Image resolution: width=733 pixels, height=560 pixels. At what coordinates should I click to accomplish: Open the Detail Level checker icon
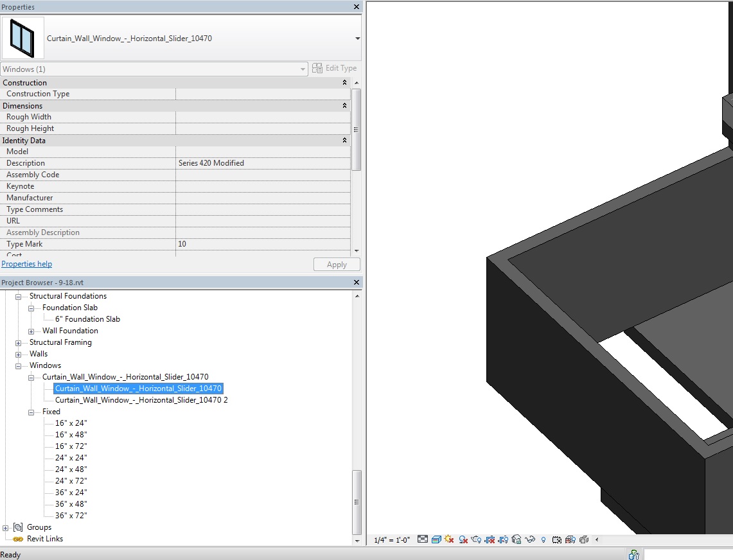(423, 539)
